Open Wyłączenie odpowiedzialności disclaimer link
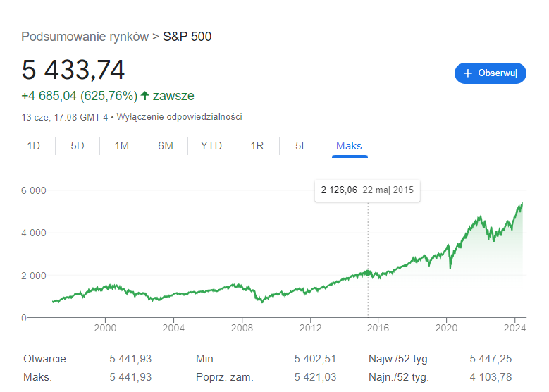Screen dimensions: 549x392 [179, 116]
